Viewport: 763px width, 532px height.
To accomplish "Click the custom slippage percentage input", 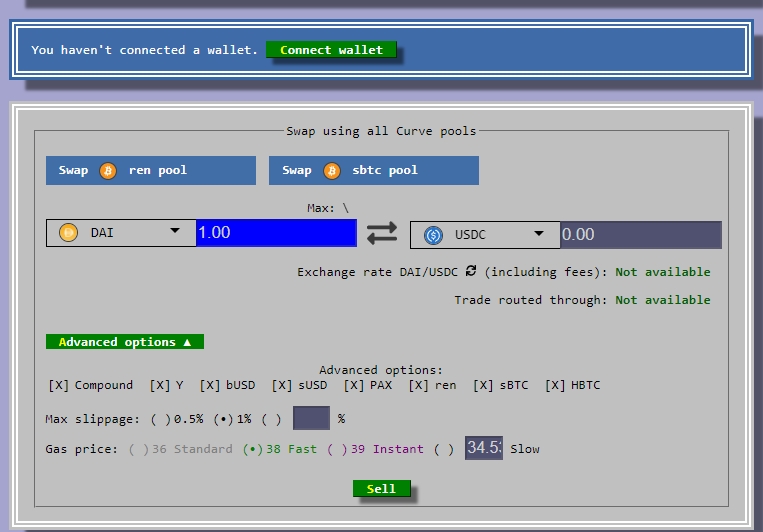I will point(311,418).
